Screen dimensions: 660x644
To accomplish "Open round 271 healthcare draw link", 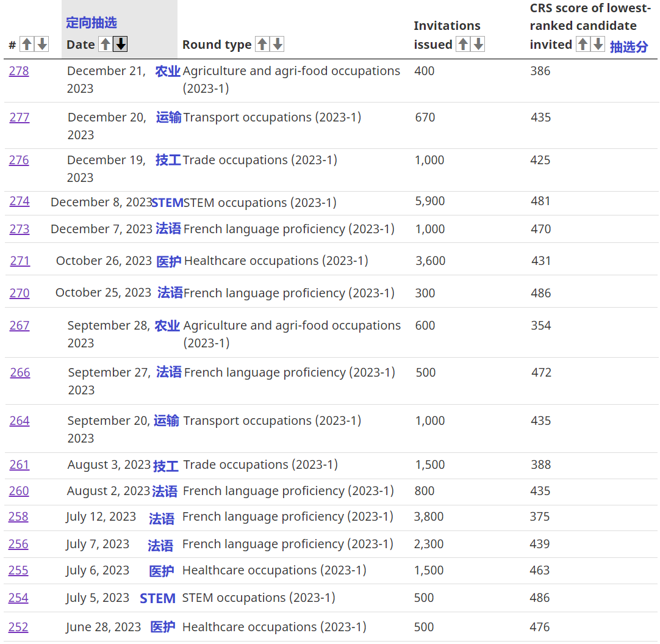I will (x=20, y=261).
